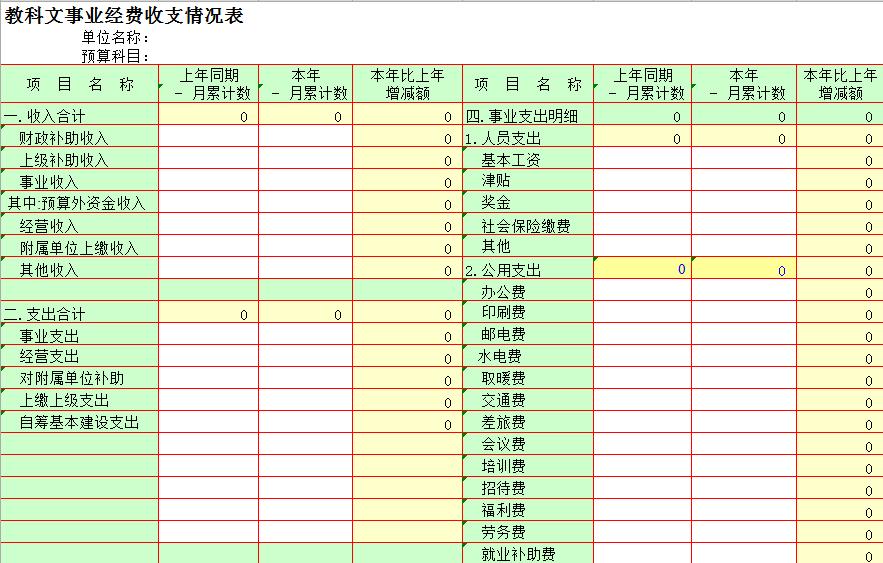Click the 上年同期 input cell for 办公费

tap(642, 292)
